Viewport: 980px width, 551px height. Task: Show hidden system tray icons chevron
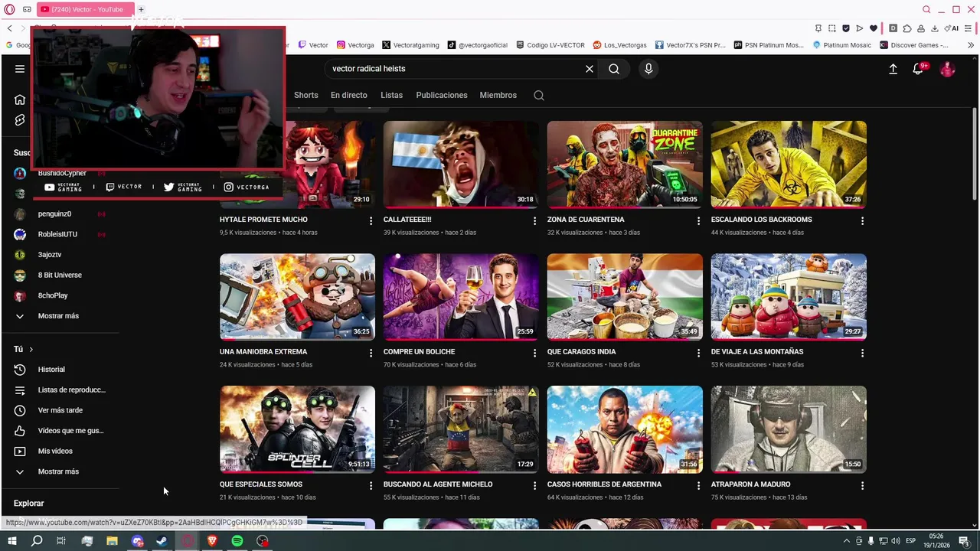[x=847, y=541]
